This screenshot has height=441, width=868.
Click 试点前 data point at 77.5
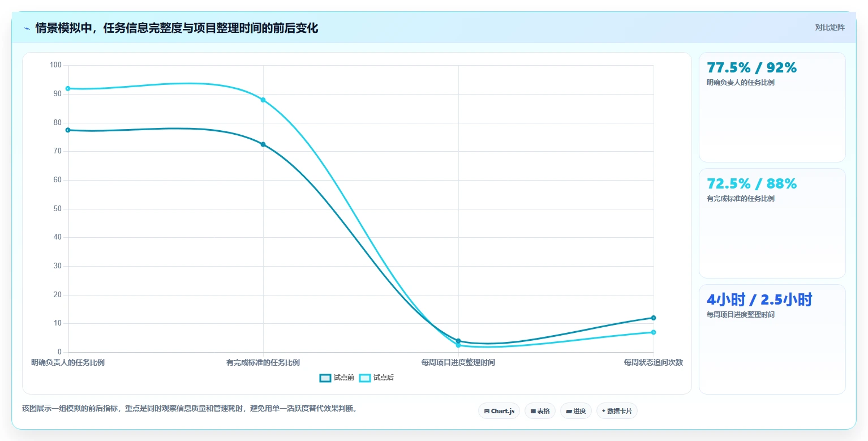coord(68,130)
